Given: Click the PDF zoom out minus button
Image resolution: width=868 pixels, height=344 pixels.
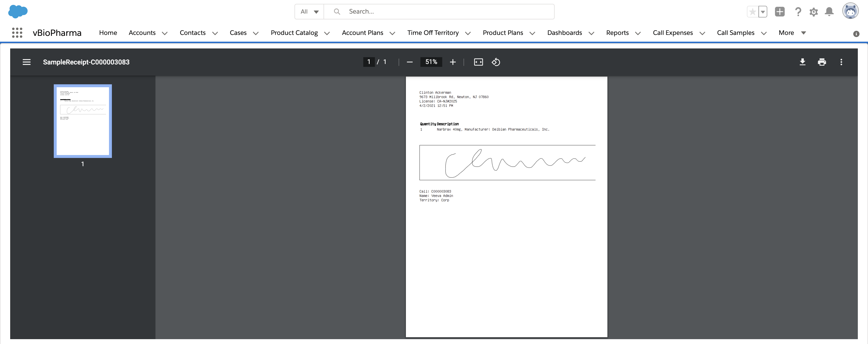Looking at the screenshot, I should (x=410, y=62).
